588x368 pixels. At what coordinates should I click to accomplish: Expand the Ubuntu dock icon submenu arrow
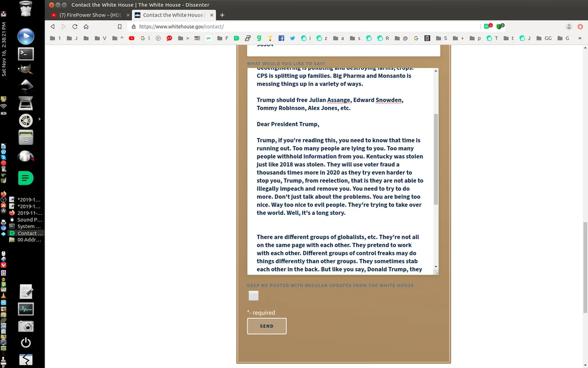tap(40, 119)
